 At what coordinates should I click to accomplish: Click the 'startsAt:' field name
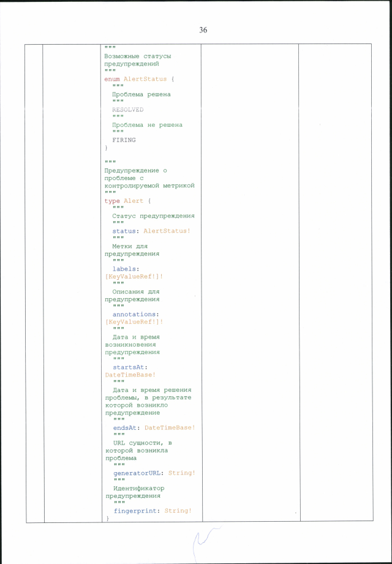tap(130, 367)
